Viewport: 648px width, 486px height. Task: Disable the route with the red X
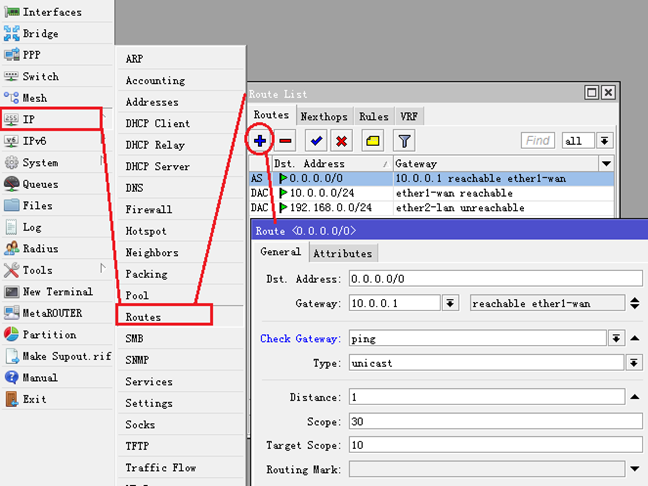tap(341, 141)
